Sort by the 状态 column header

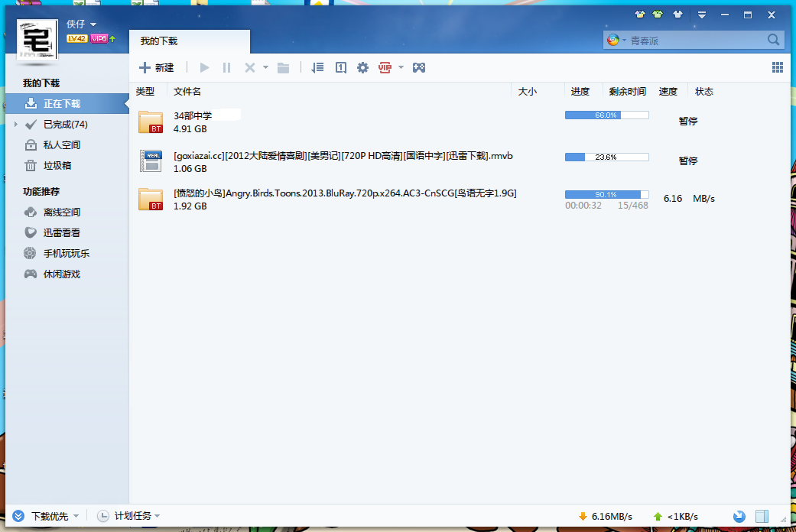pos(704,92)
